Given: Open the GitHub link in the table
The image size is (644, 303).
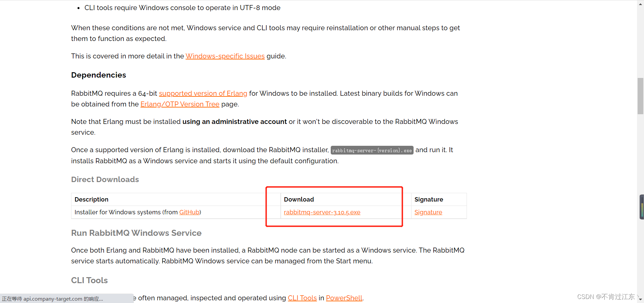Looking at the screenshot, I should [x=190, y=212].
